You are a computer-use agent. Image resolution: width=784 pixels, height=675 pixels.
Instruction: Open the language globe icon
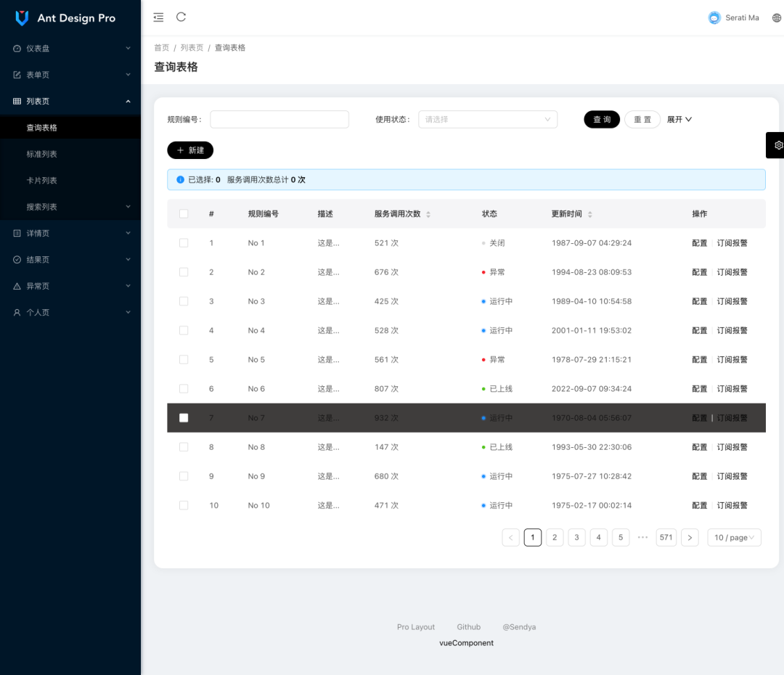point(777,18)
